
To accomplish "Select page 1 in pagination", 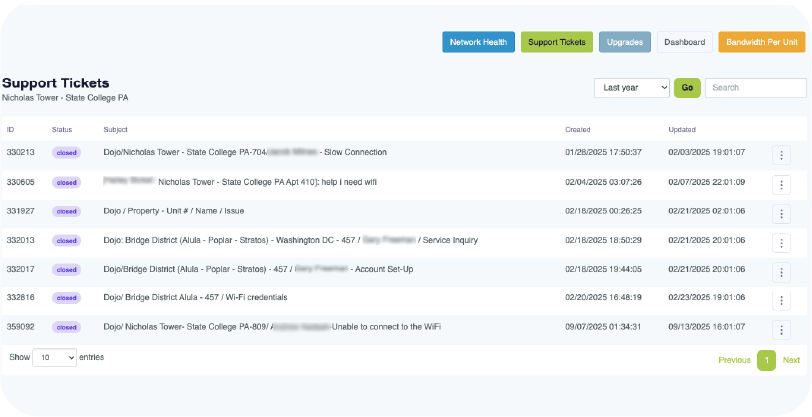I will pyautogui.click(x=766, y=360).
